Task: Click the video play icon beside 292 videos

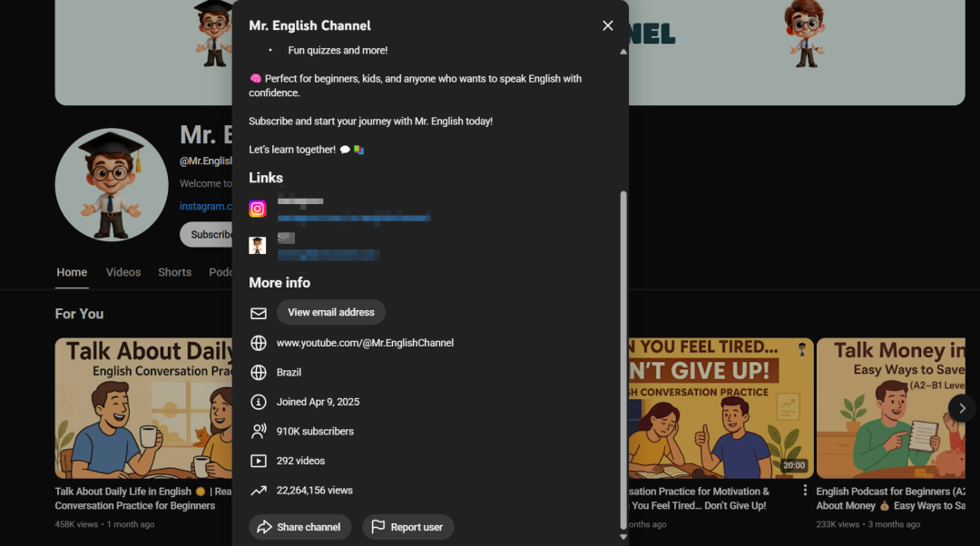Action: point(259,461)
